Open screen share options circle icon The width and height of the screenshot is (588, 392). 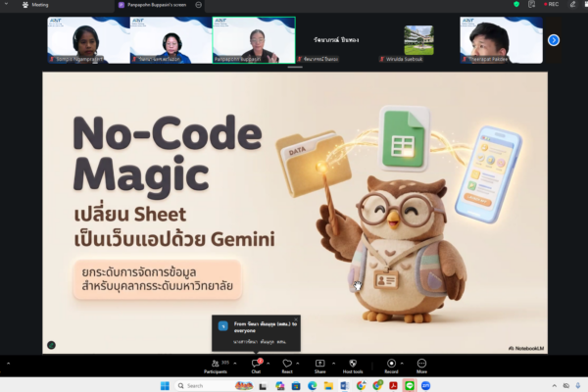tap(198, 5)
